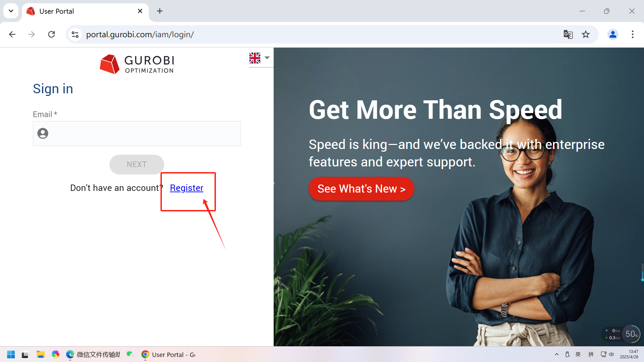Expand the UK flag language dropdown
The width and height of the screenshot is (644, 362).
260,58
